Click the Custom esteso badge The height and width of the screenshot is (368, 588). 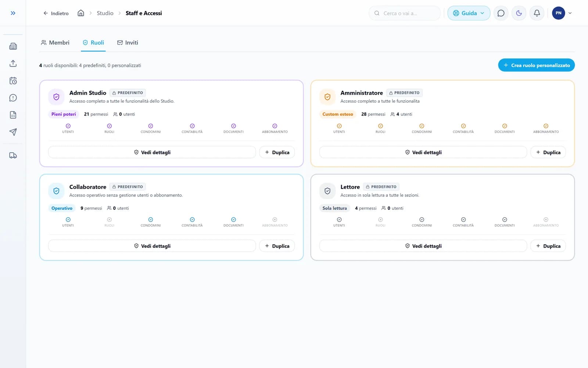[338, 114]
